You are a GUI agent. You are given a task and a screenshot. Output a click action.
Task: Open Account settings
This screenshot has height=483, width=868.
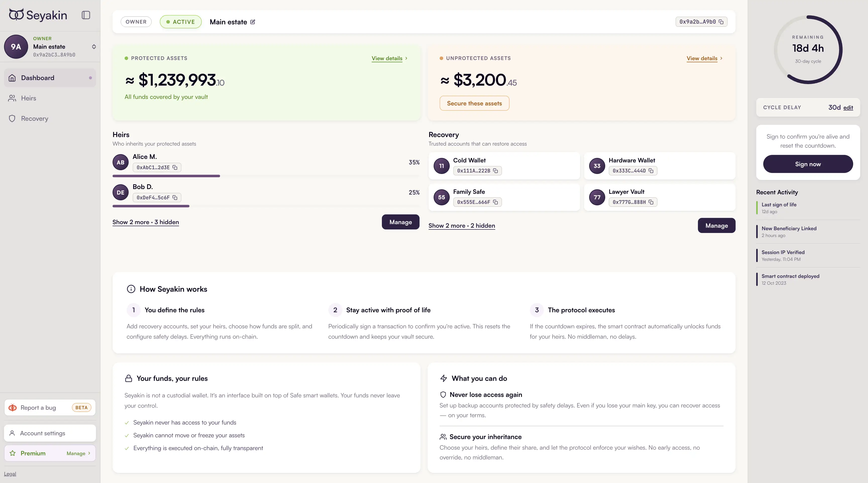(50, 433)
